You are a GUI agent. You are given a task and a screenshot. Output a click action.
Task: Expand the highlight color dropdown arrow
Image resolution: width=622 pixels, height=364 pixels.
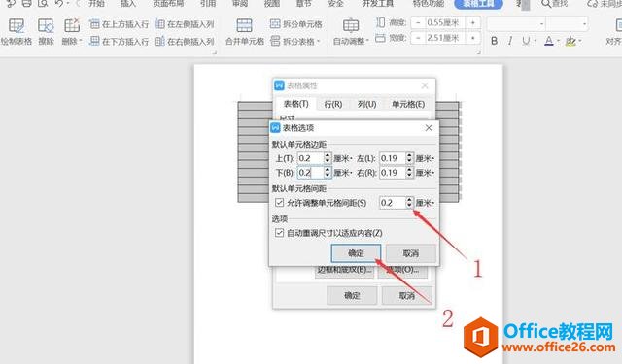coord(580,41)
